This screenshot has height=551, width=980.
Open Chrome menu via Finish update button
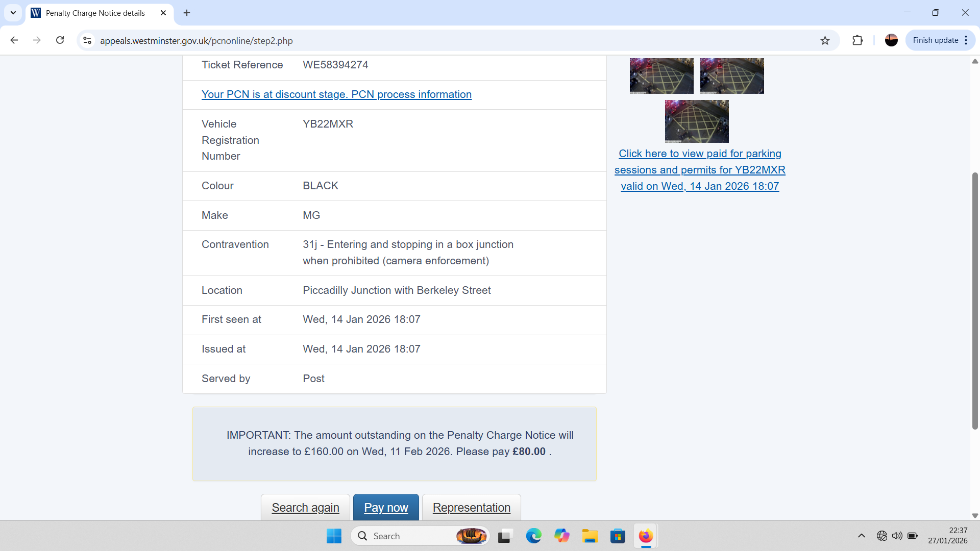tap(940, 40)
